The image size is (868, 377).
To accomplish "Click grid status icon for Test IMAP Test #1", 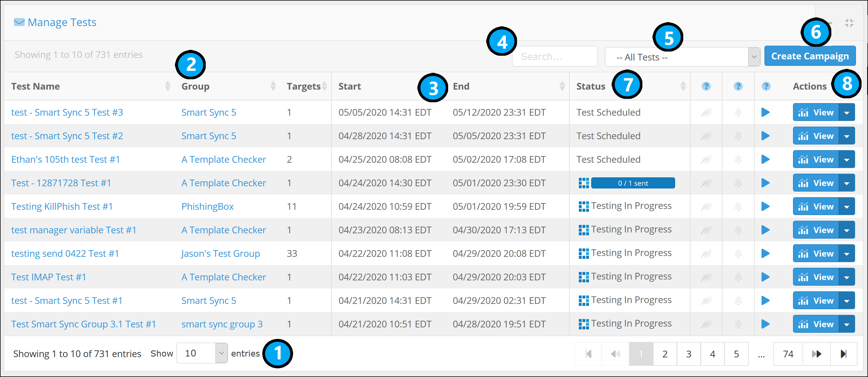I will point(583,277).
